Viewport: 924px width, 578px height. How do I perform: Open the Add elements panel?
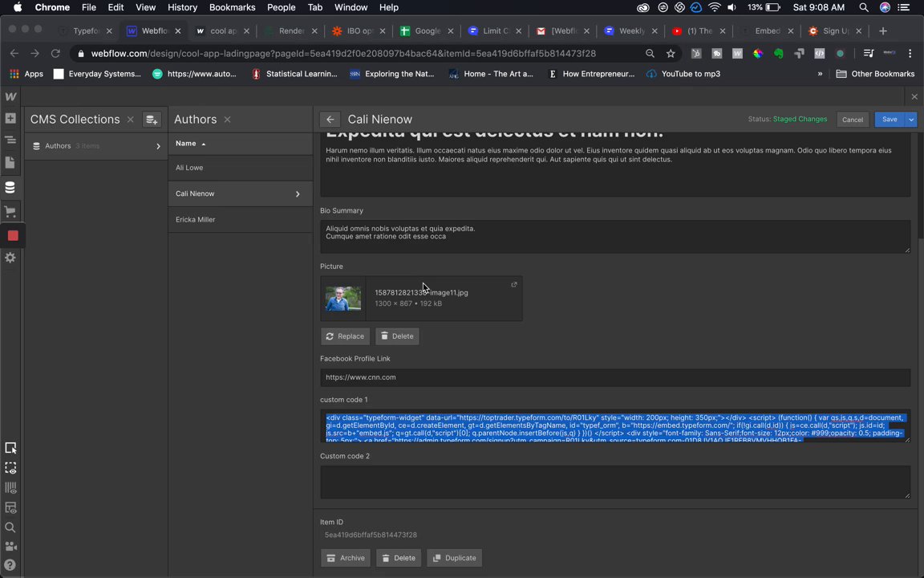coord(10,118)
